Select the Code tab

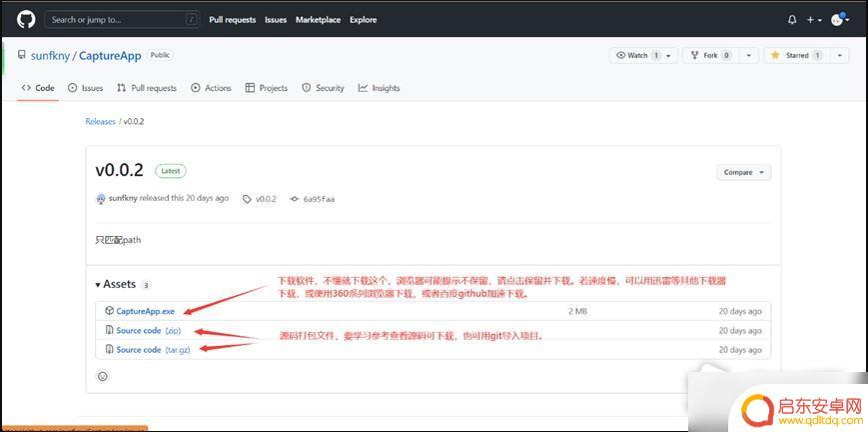pyautogui.click(x=38, y=88)
